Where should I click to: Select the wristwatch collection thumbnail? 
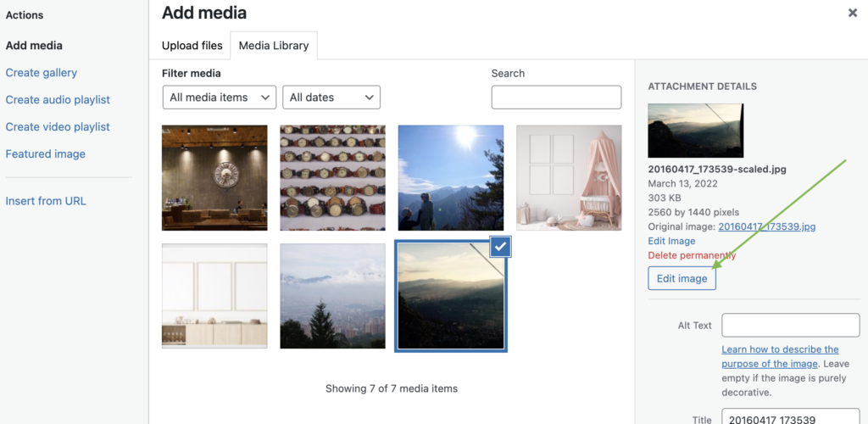pos(332,178)
